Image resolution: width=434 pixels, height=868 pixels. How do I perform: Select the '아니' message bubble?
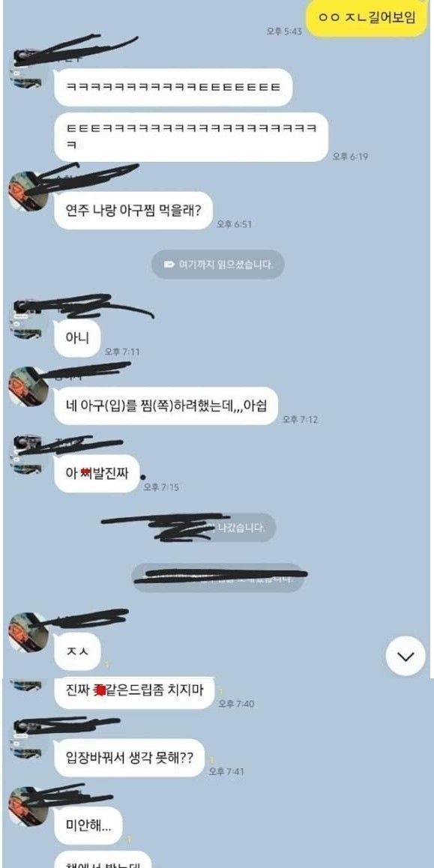coord(77,337)
